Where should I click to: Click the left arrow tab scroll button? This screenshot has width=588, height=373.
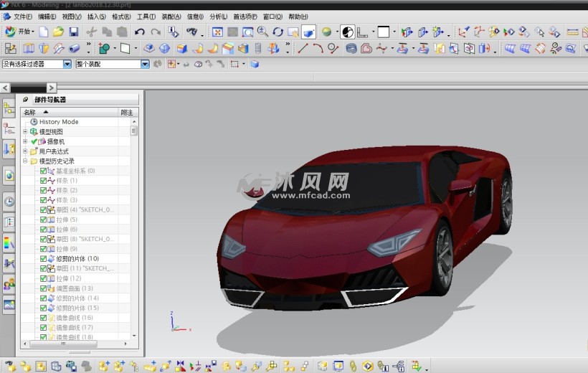coord(5,88)
